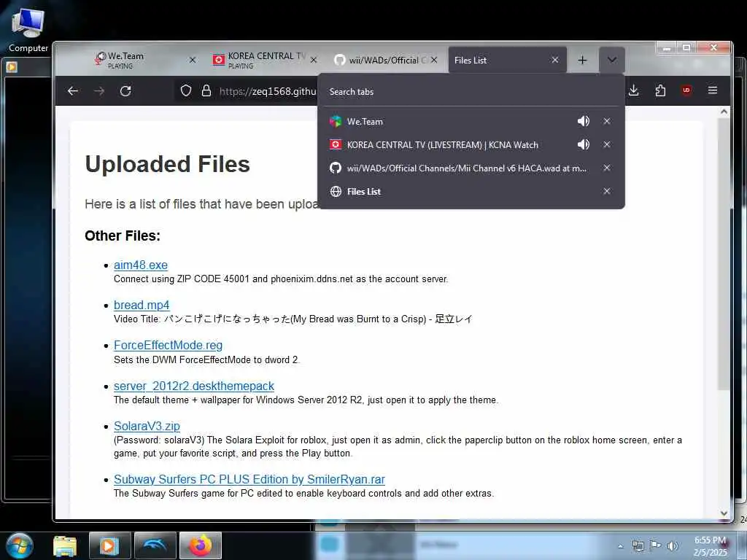Close the KOREA CENTRAL TV tab in strip
The image size is (747, 560).
click(x=314, y=60)
